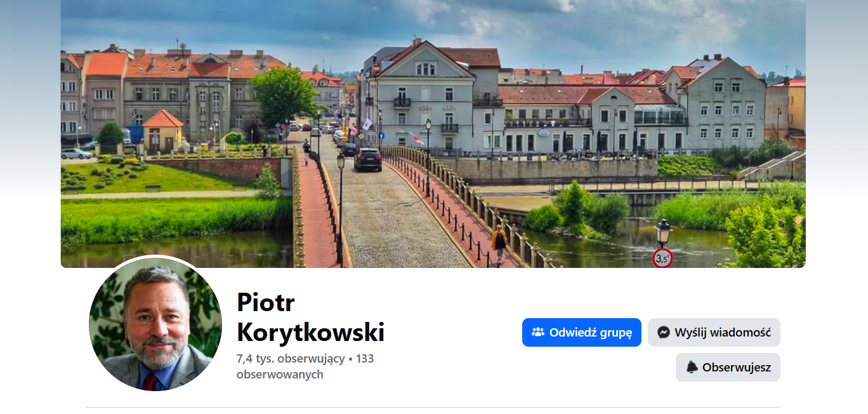Open the 7,4 tys. obserwujący followers list

(291, 359)
